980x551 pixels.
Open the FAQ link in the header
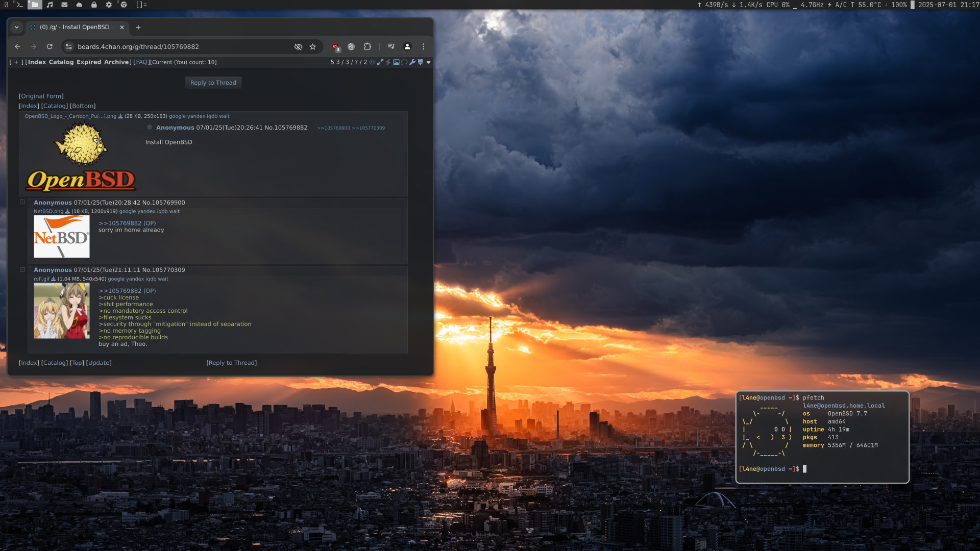click(x=141, y=62)
